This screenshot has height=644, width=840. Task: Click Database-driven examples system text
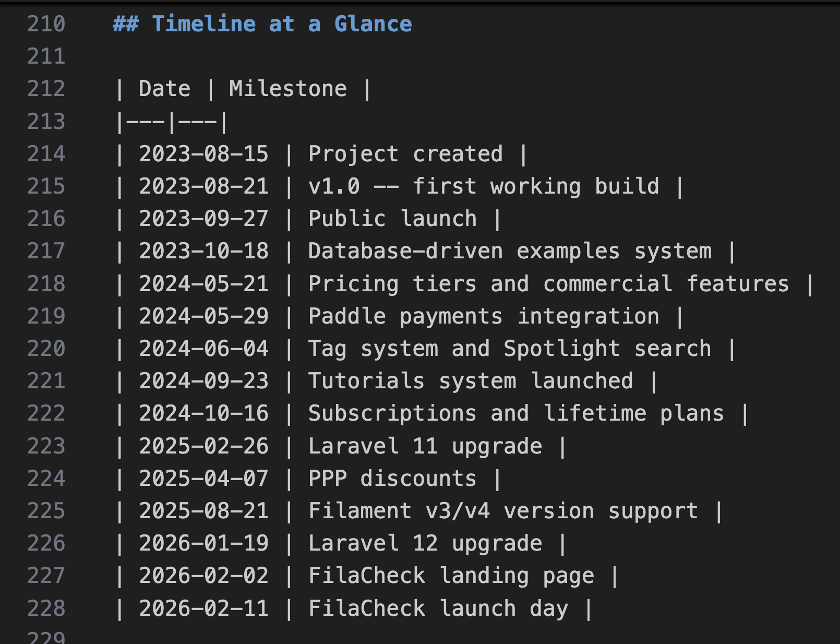(x=510, y=251)
